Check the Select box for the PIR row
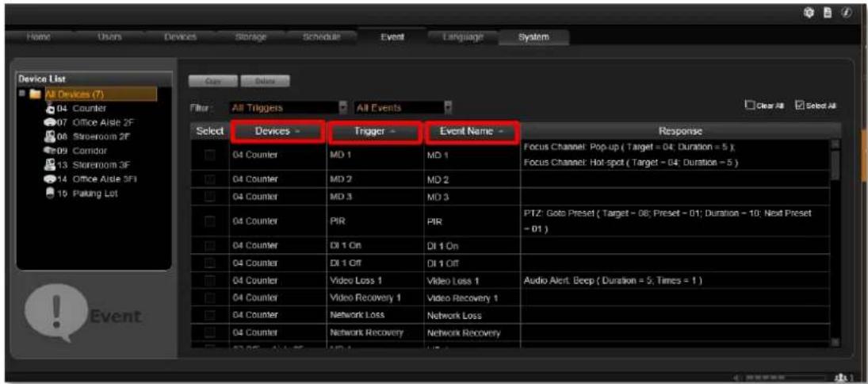Viewport: 868px width, 384px height. (210, 221)
